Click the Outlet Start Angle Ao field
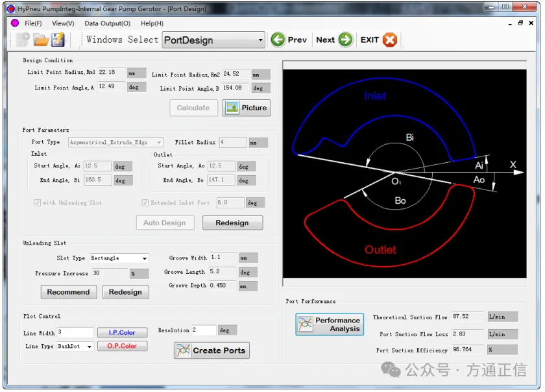 221,166
